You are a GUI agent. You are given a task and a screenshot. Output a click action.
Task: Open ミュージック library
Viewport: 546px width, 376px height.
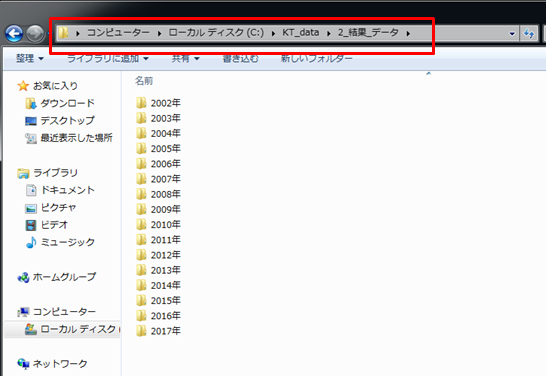[68, 242]
